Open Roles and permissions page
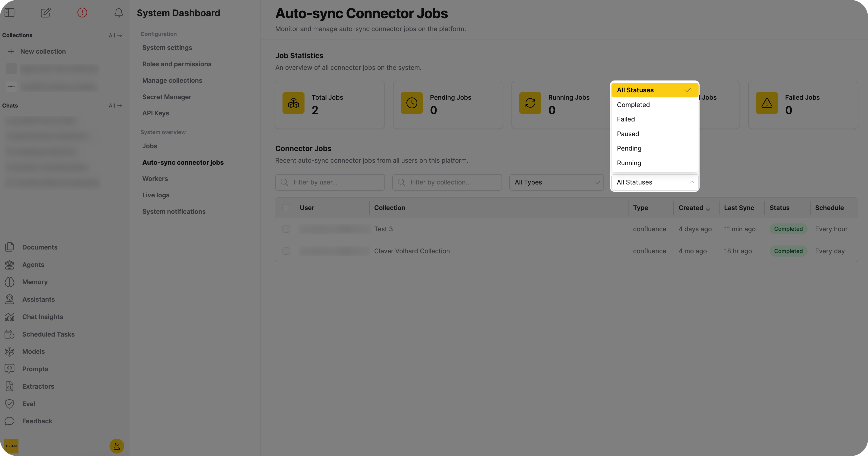This screenshot has height=456, width=868. click(x=177, y=64)
